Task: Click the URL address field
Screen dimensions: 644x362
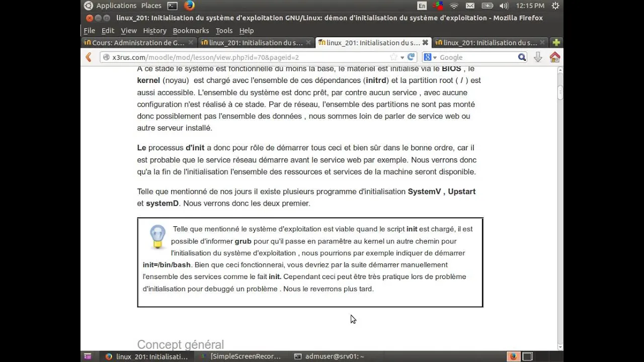Action: point(252,57)
